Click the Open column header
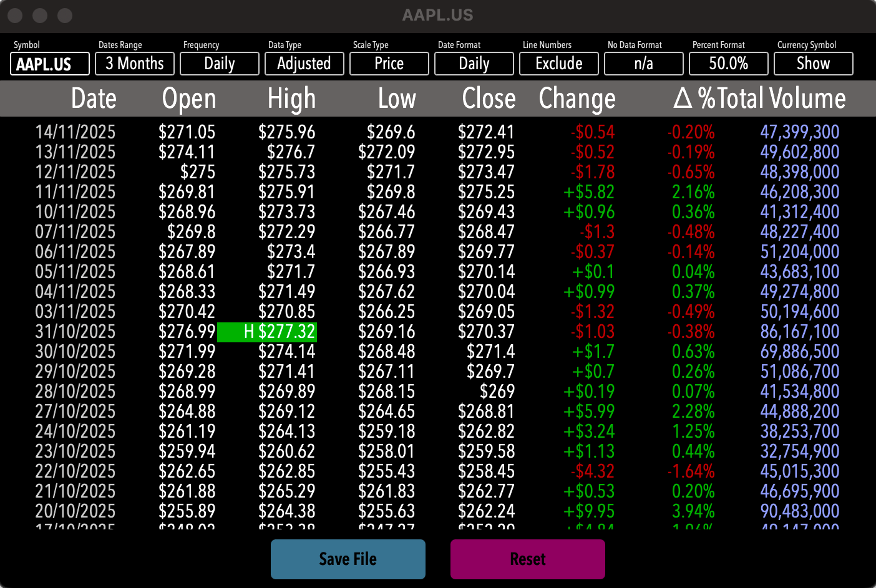876x588 pixels. pyautogui.click(x=188, y=99)
